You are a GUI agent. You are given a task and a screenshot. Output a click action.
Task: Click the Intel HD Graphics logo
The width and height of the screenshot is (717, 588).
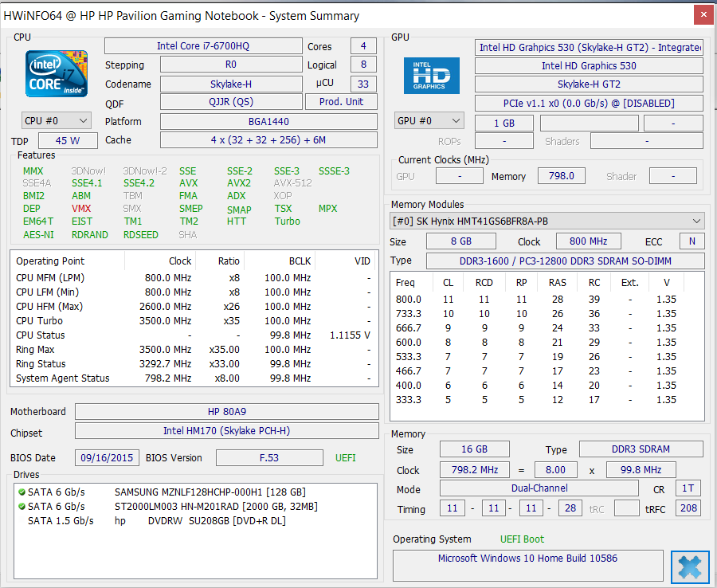tap(430, 76)
